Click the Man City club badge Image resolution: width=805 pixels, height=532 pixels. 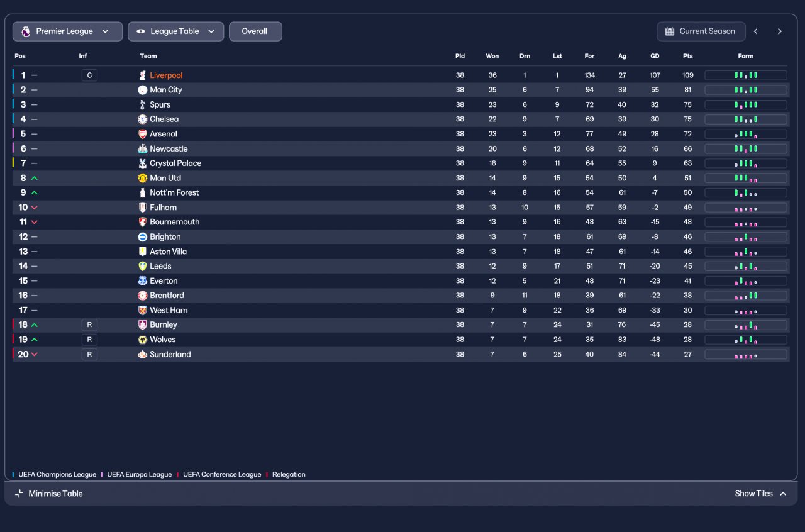143,90
